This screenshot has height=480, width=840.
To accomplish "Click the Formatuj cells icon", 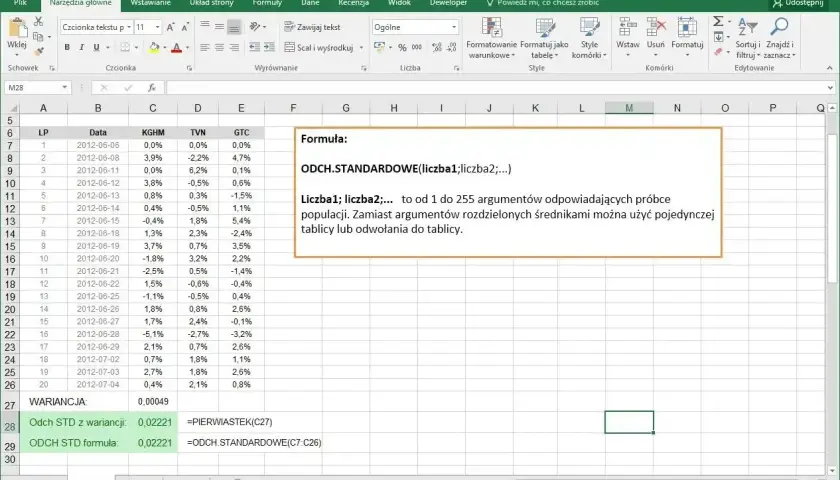I will pyautogui.click(x=687, y=27).
